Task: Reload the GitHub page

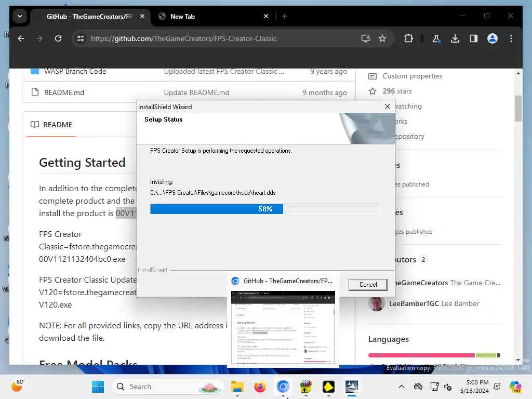Action: coord(58,38)
